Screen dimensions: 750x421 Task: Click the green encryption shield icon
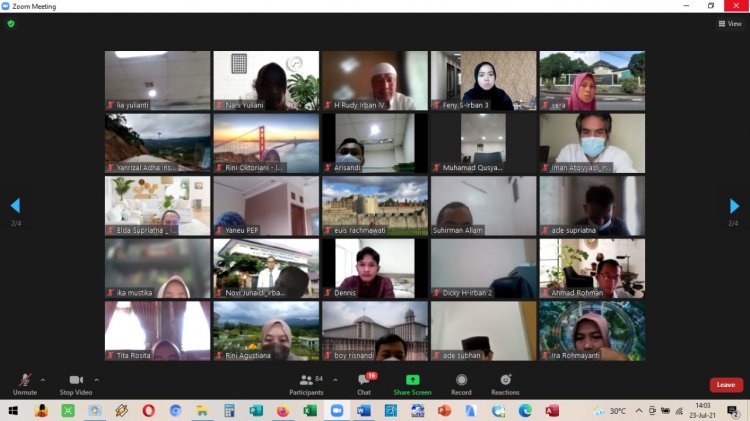point(11,23)
